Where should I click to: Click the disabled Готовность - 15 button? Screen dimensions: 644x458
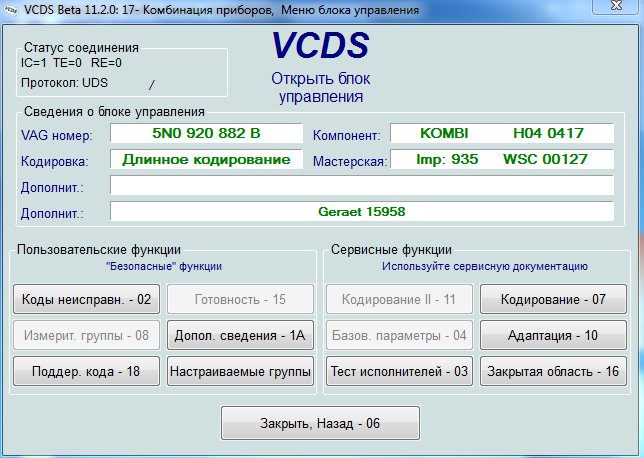point(240,299)
